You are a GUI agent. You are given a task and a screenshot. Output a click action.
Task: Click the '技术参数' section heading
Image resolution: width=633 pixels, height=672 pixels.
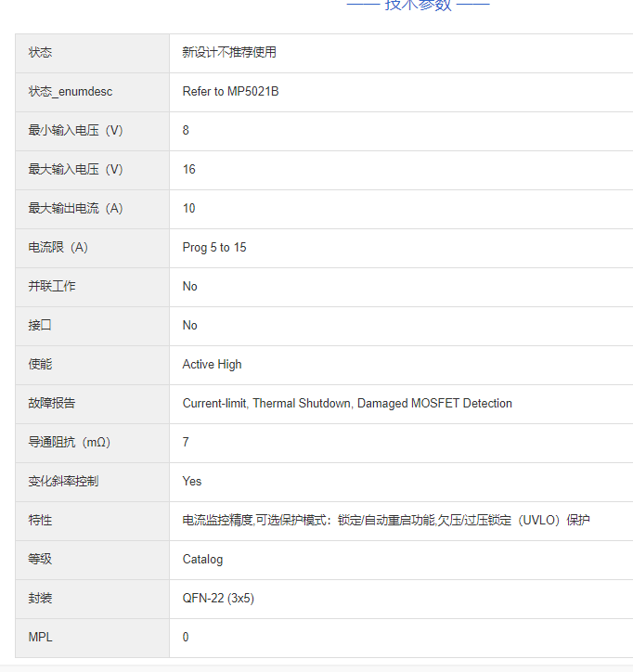pyautogui.click(x=419, y=6)
